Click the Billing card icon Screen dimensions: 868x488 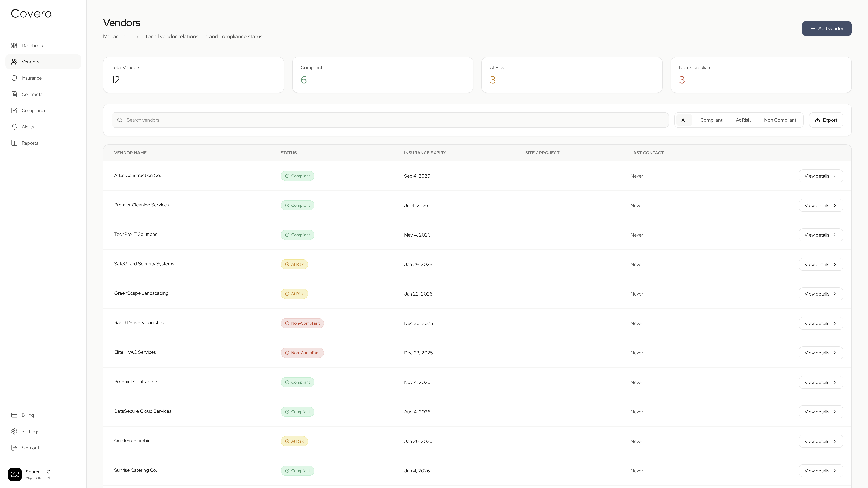(14, 415)
